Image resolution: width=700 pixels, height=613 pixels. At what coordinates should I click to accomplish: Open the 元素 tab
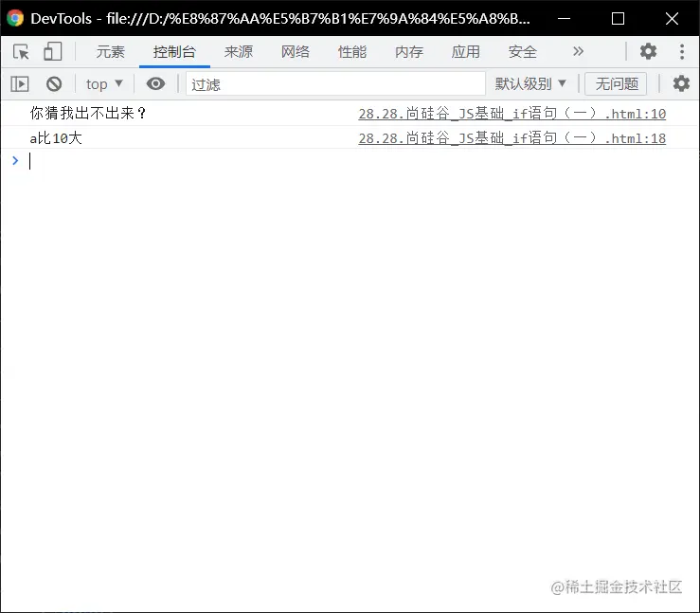(110, 52)
